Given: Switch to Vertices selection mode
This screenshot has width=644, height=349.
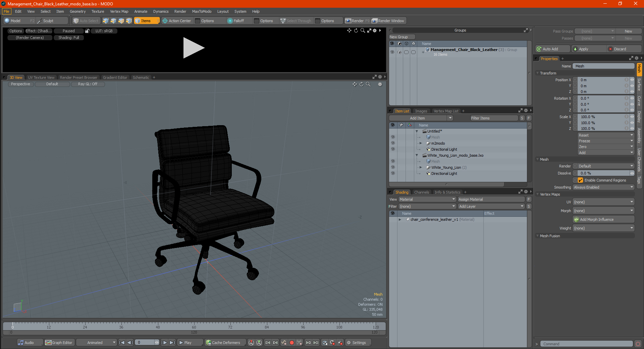Looking at the screenshot, I should 106,21.
